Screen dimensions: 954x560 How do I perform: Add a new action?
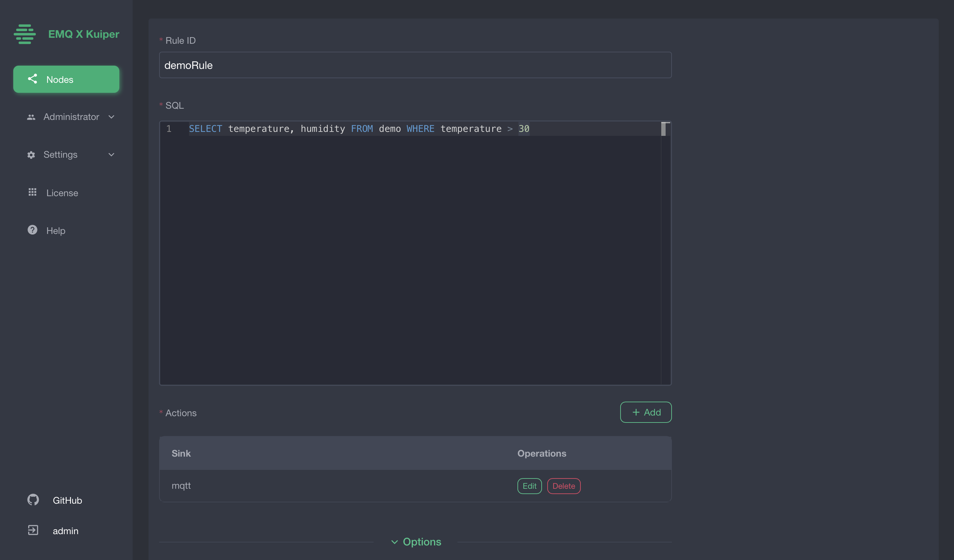[646, 412]
